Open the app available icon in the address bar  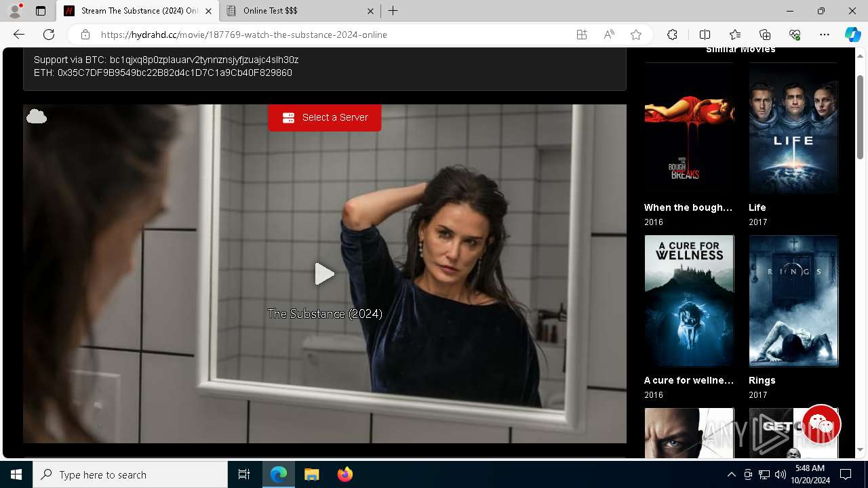[582, 35]
